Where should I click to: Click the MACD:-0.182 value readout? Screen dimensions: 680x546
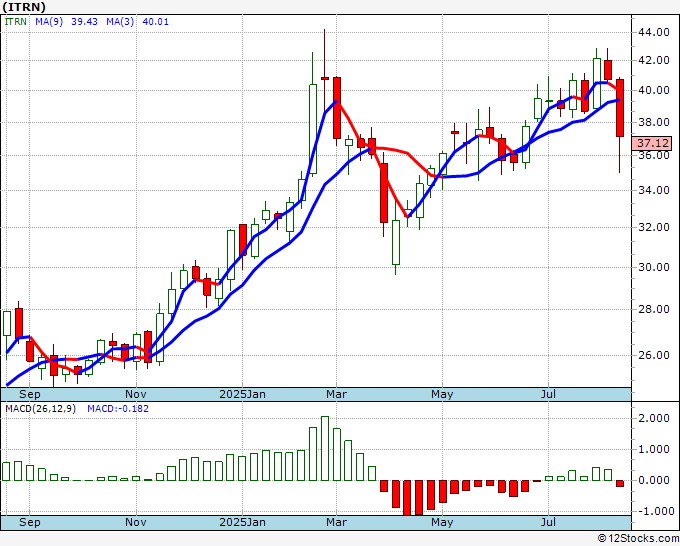pos(118,409)
